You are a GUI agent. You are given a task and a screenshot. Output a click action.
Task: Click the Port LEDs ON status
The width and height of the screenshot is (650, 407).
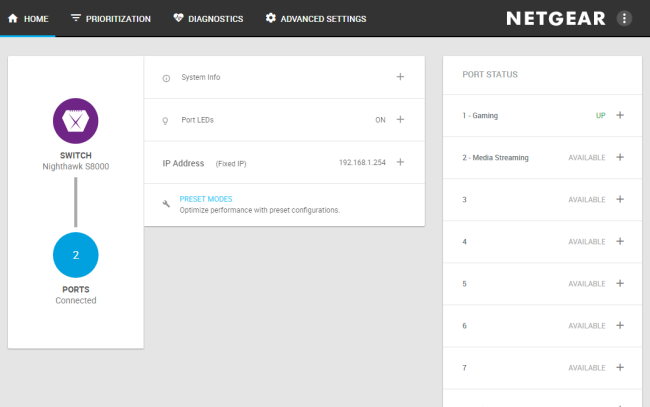coord(380,120)
